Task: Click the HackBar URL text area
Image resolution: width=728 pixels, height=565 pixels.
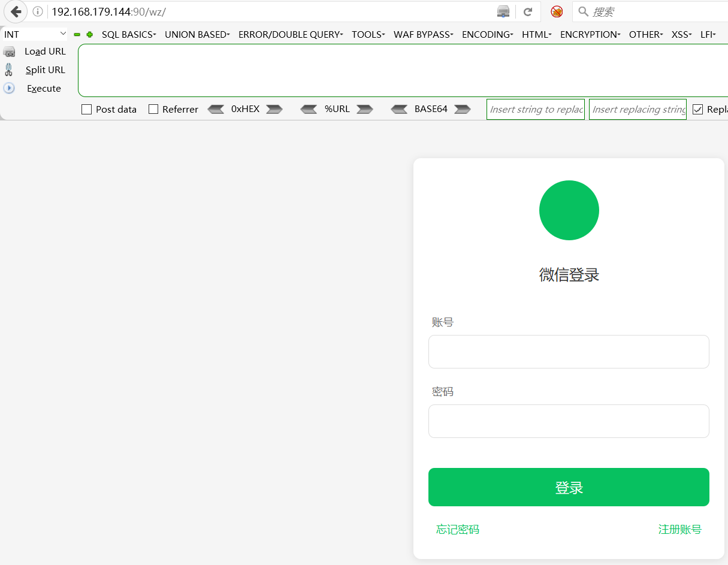Action: click(403, 70)
